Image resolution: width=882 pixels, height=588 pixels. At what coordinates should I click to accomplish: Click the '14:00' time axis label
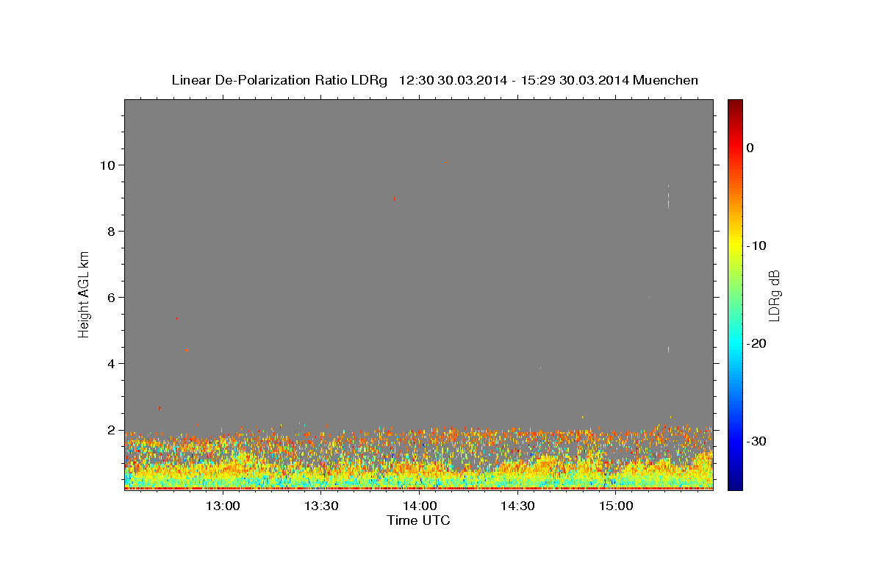pyautogui.click(x=419, y=506)
